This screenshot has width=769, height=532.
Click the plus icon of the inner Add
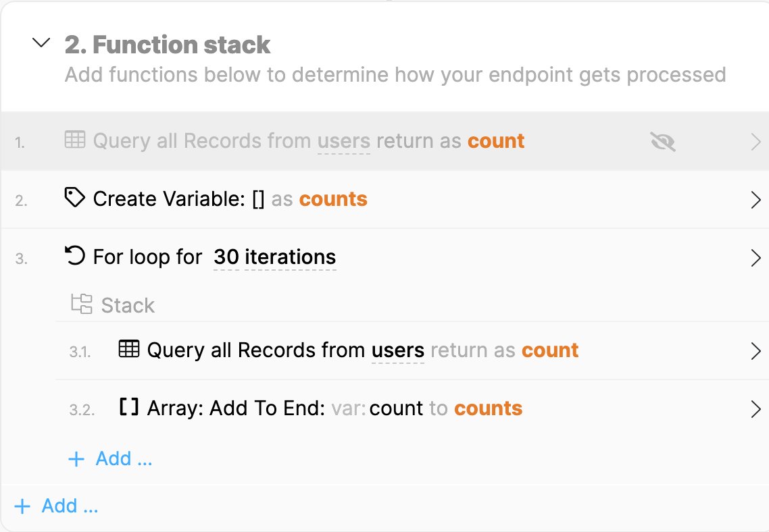(x=76, y=459)
